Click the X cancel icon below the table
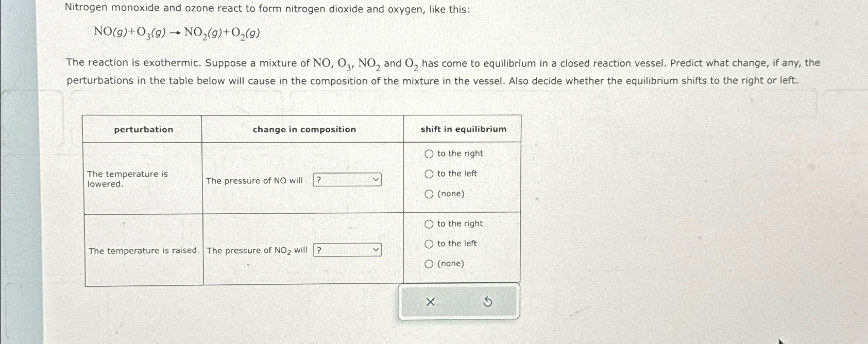 coord(431,302)
